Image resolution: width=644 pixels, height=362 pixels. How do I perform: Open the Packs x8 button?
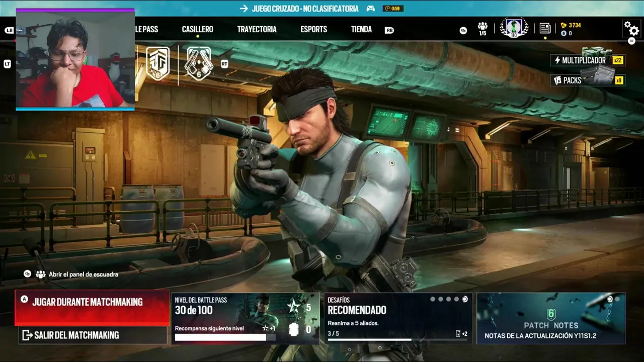click(587, 80)
